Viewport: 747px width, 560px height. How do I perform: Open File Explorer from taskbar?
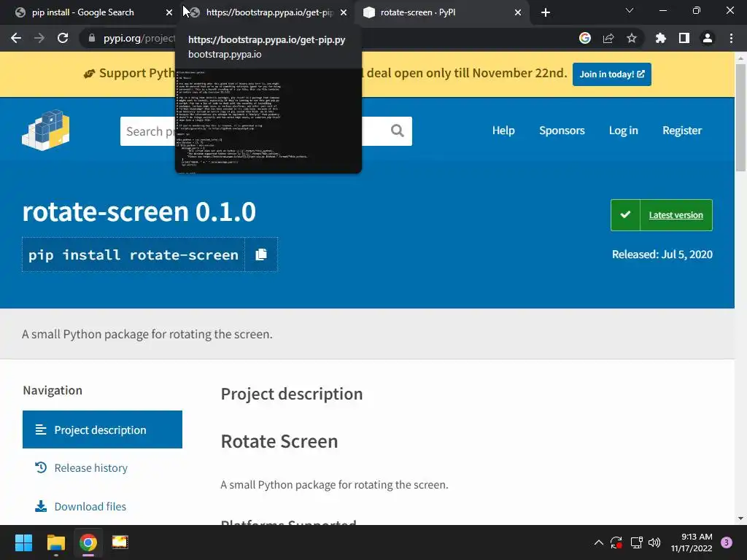click(55, 542)
